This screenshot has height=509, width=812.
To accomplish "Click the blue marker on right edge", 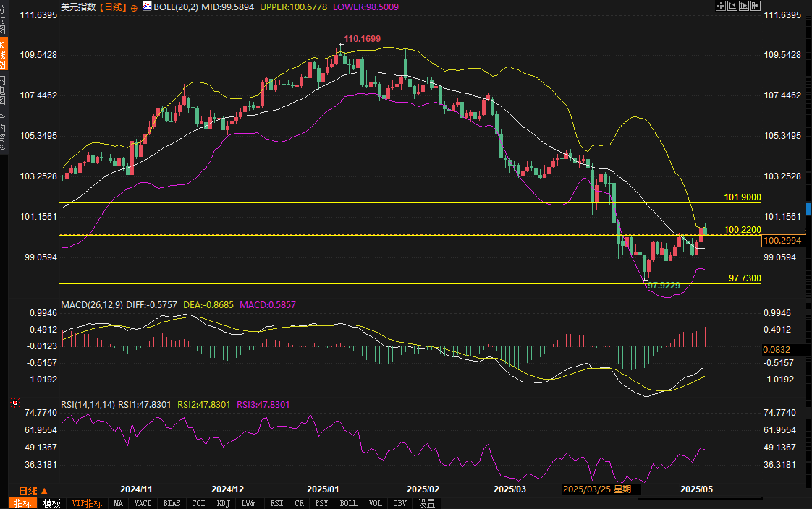I will 808,209.
